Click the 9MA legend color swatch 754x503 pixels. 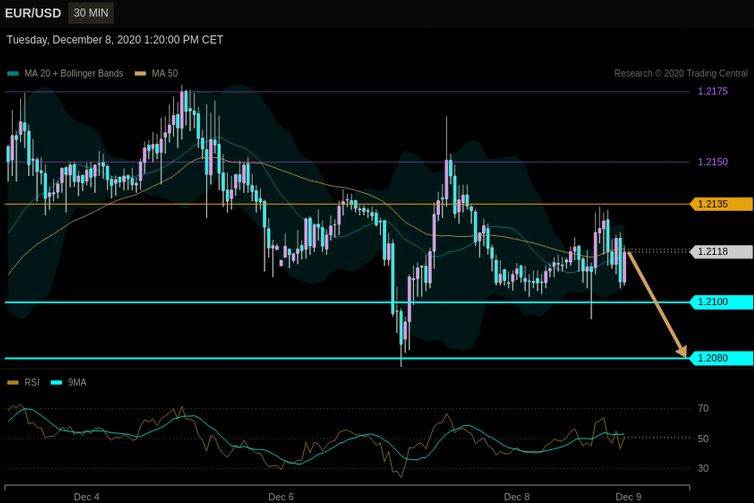point(57,383)
